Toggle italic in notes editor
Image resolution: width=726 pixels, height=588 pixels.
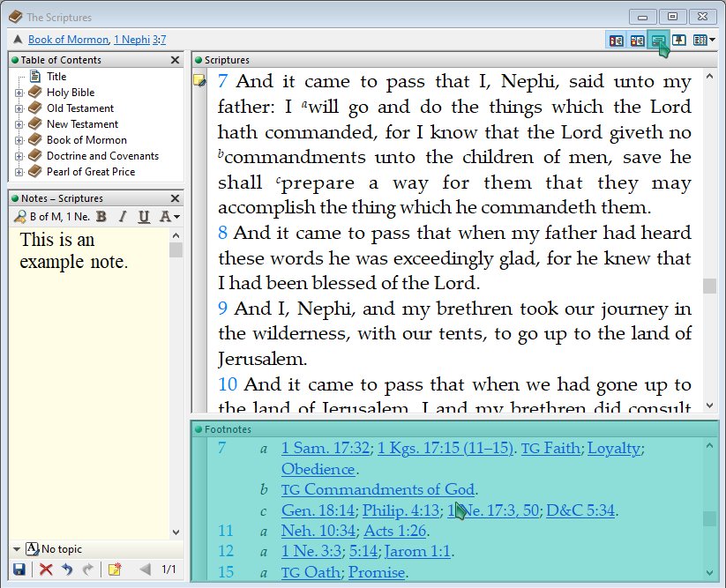click(x=123, y=217)
